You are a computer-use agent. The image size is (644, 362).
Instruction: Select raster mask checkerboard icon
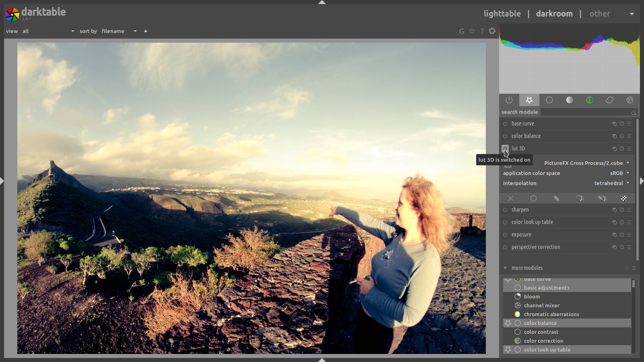tap(624, 198)
